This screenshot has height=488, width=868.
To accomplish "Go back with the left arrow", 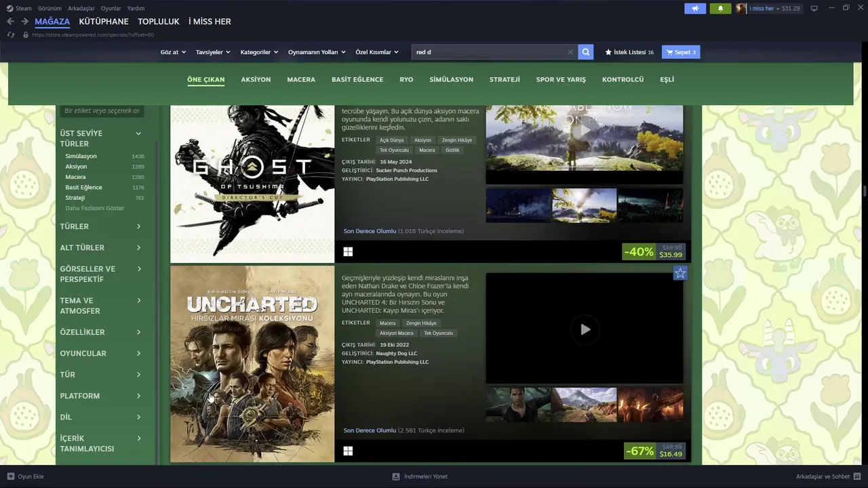I will (x=10, y=22).
